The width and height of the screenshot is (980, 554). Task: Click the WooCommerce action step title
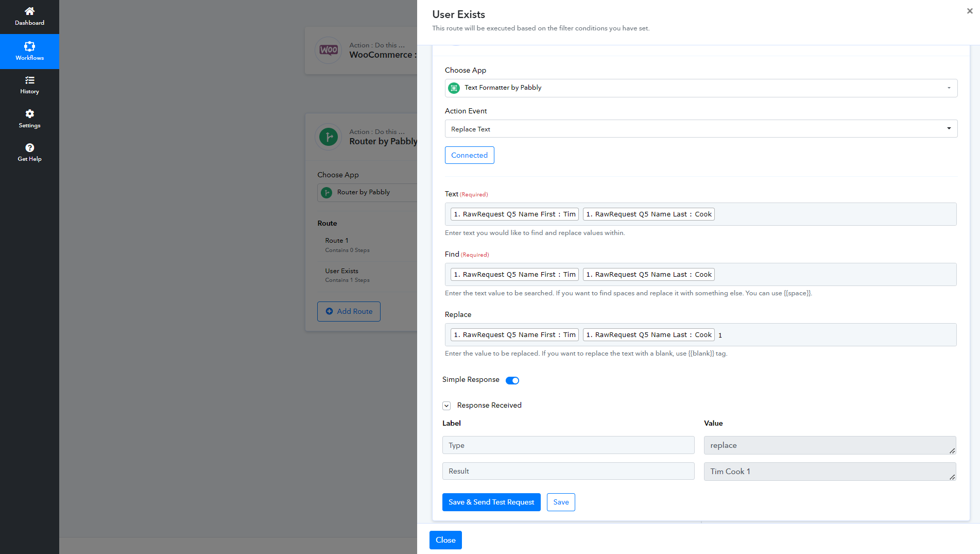(383, 55)
